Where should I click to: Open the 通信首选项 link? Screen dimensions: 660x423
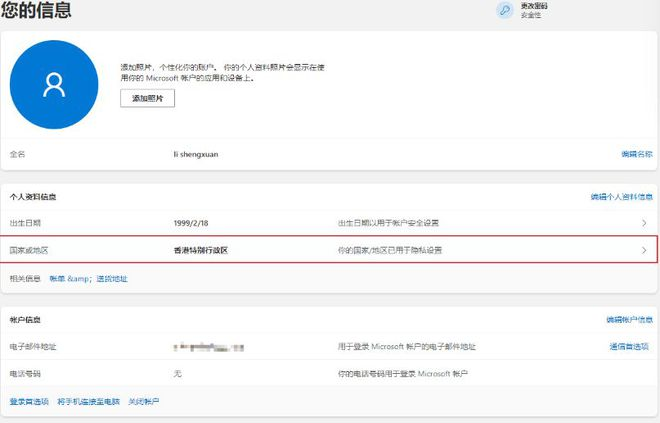[629, 346]
